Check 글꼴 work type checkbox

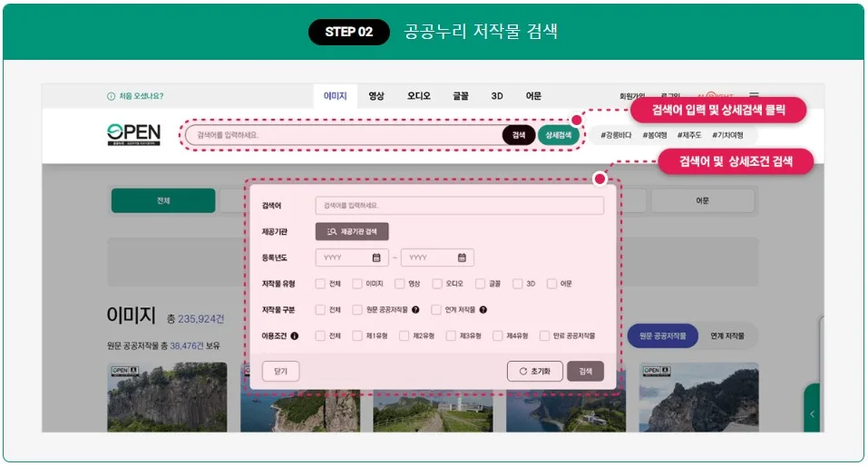[480, 284]
